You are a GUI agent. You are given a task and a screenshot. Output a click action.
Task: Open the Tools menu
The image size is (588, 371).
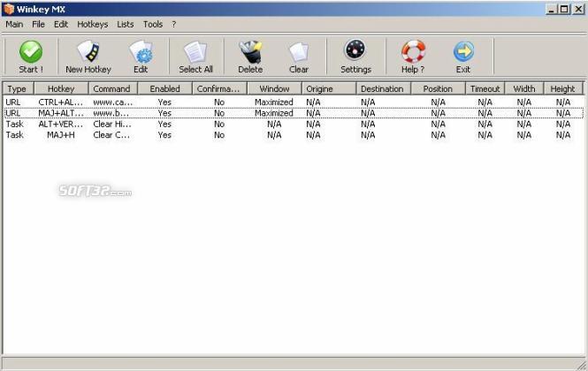click(x=153, y=25)
